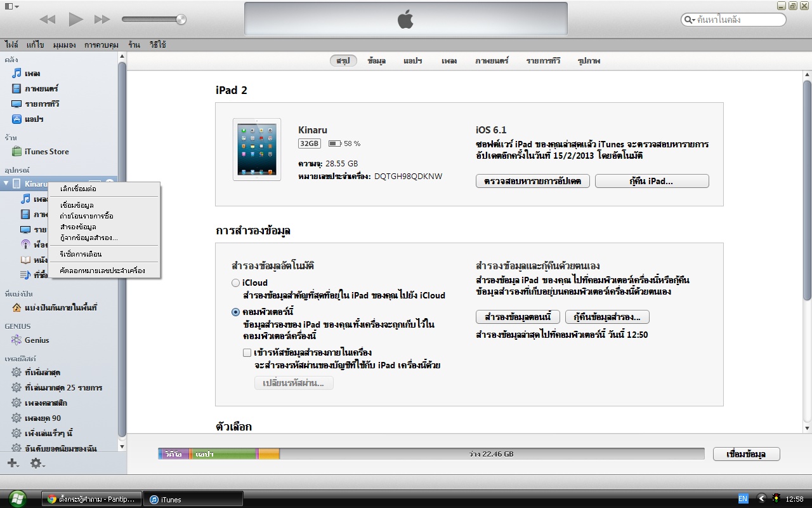Screen dimensions: 812x508
Task: Click the ตรวจสอบหารายการอัปเดต button
Action: click(533, 181)
